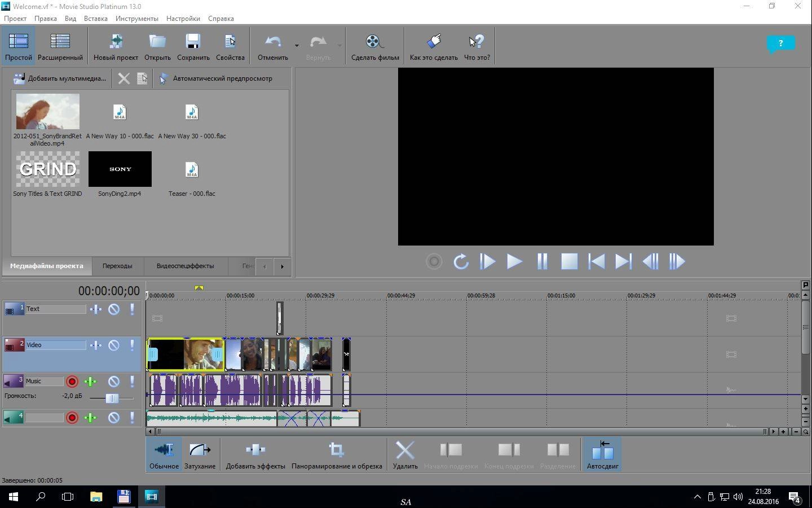Open project Свойства (Properties)
This screenshot has height=508, width=812.
pyautogui.click(x=230, y=46)
